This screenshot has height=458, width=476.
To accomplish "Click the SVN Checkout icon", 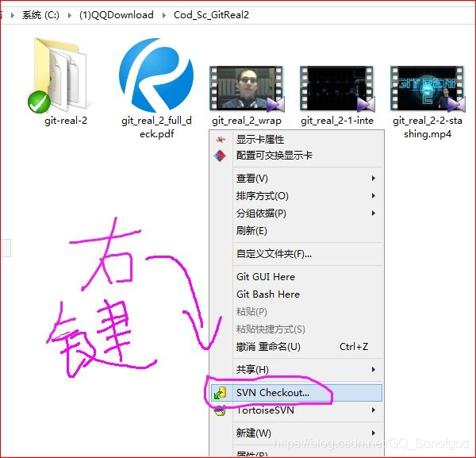I will pos(220,393).
